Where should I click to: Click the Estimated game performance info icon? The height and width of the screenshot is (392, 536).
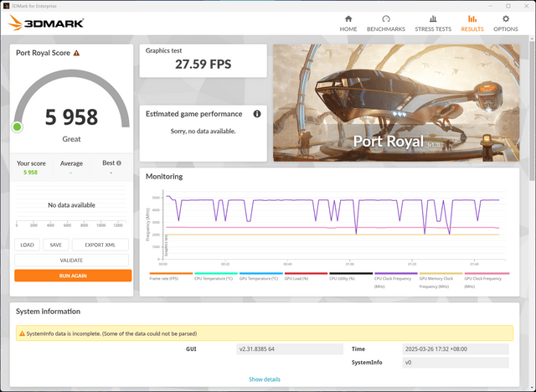[x=257, y=114]
